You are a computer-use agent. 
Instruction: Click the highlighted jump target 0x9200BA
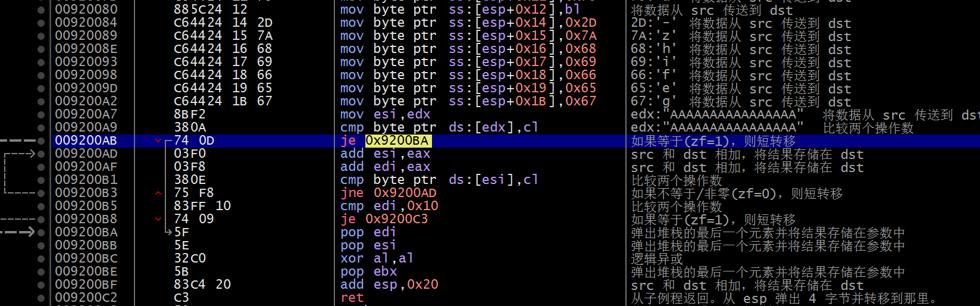pyautogui.click(x=398, y=140)
